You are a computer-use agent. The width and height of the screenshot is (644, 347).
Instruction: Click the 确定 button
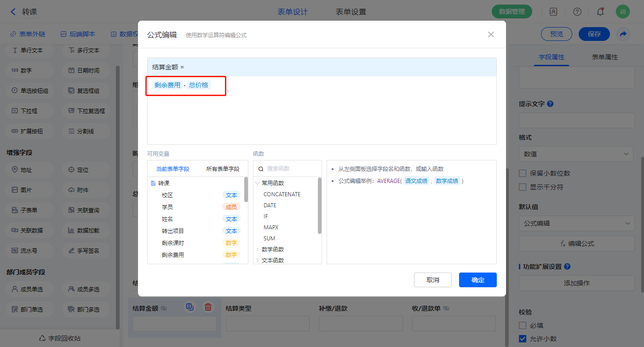pyautogui.click(x=477, y=280)
